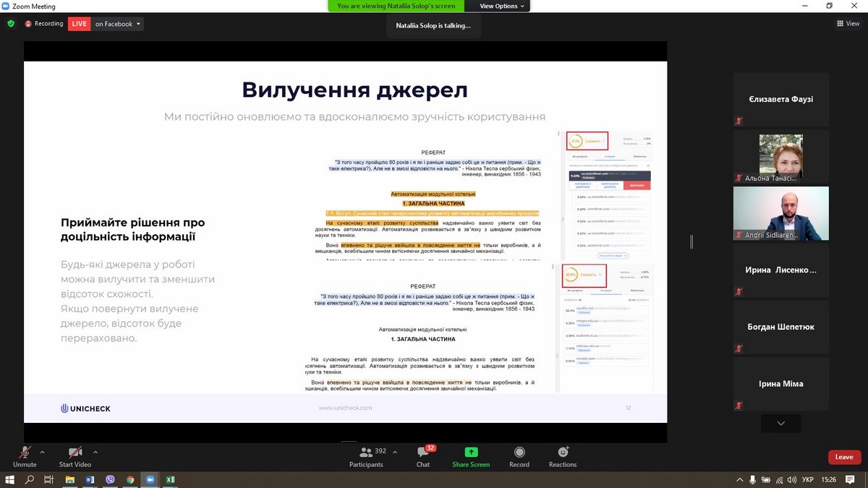Click the red Leave button
Viewport: 868px width, 488px height.
[x=844, y=457]
